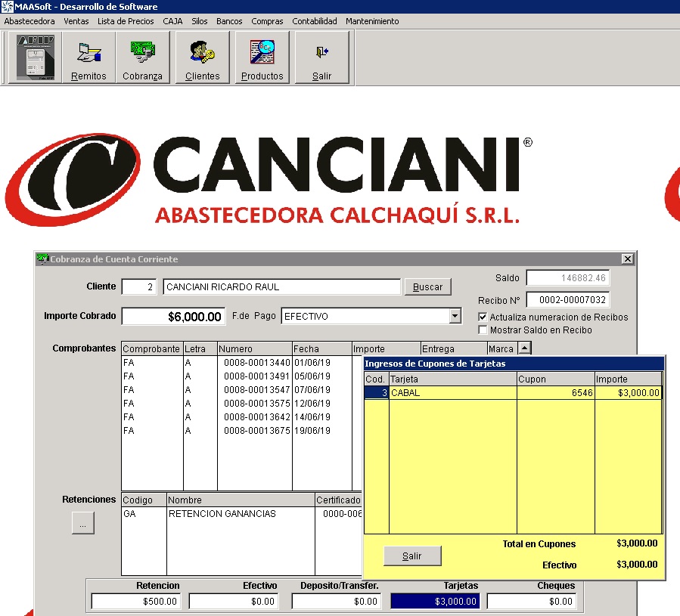680x616 pixels.
Task: Open the invoice document toolbar icon
Action: (x=36, y=57)
